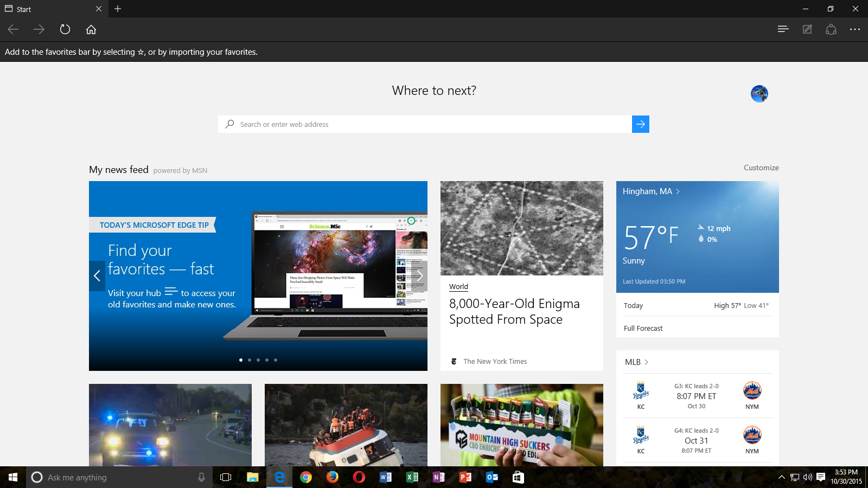The width and height of the screenshot is (868, 488).
Task: Open Customize news feed
Action: [761, 168]
